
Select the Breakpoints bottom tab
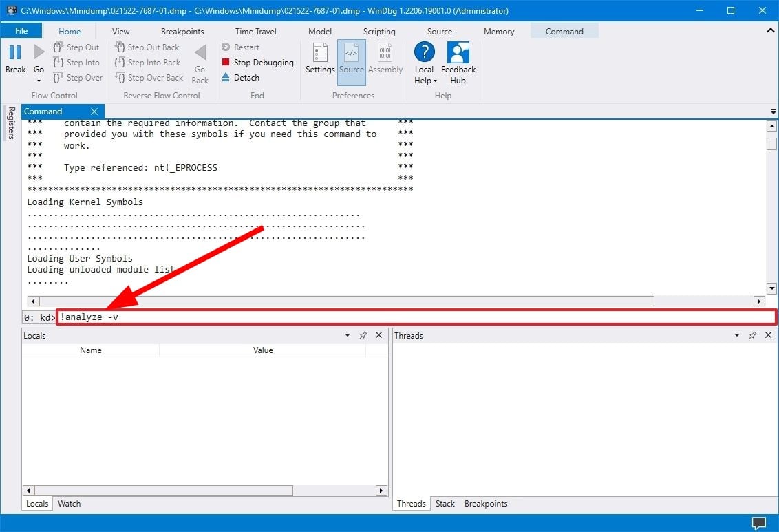486,504
